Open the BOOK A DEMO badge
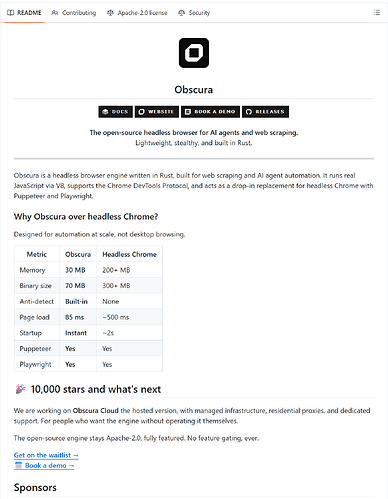 210,112
